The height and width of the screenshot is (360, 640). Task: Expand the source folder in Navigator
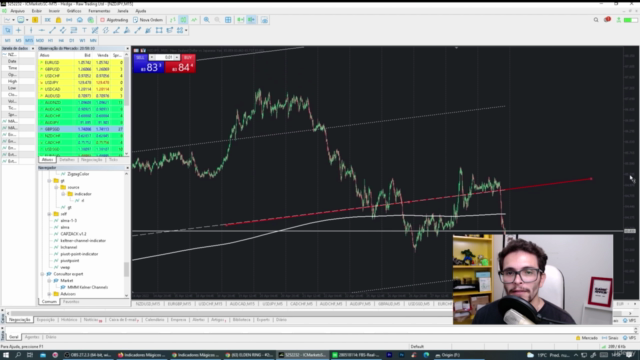click(x=56, y=187)
